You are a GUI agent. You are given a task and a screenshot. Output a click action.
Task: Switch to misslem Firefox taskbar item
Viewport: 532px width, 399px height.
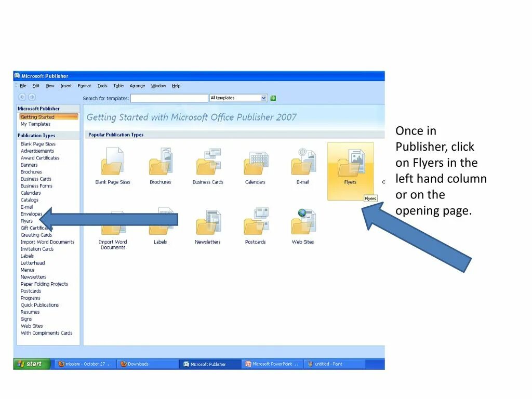(x=85, y=364)
